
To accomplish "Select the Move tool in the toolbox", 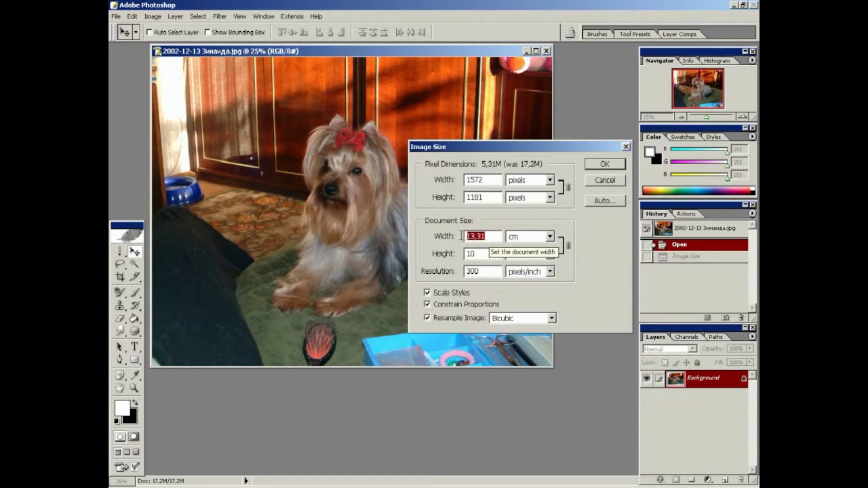I will point(134,252).
